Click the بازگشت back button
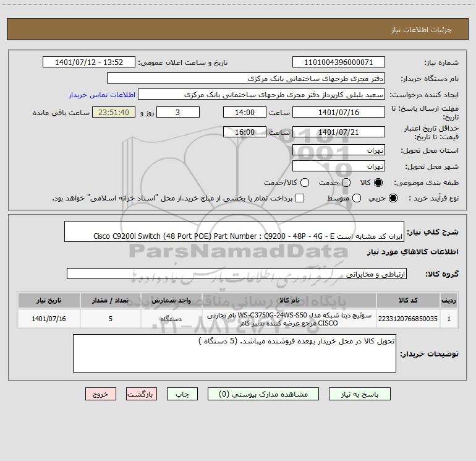The image size is (476, 461). 142,394
